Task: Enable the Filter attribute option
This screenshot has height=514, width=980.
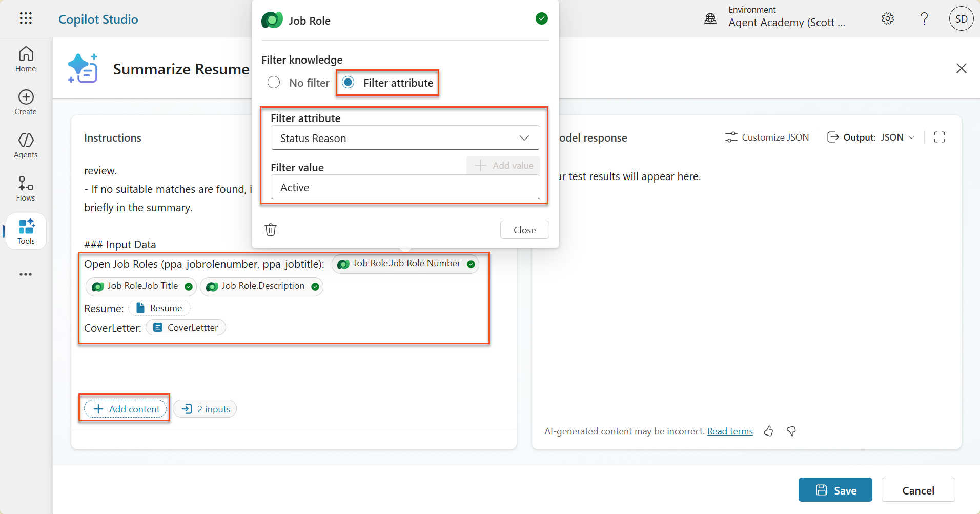Action: pos(348,82)
